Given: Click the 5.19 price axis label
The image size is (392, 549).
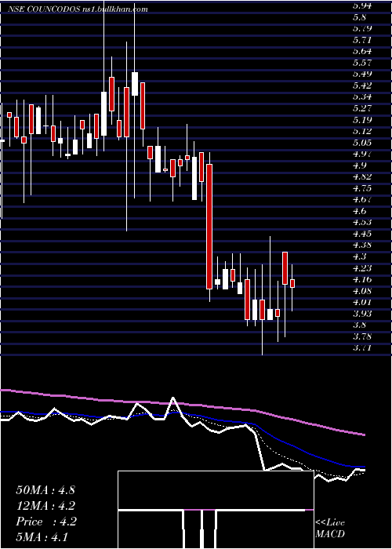Looking at the screenshot, I should click(362, 120).
